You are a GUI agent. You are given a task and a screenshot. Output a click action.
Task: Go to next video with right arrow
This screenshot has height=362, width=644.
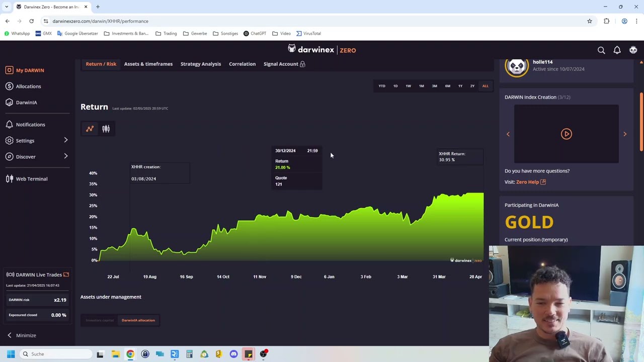(x=625, y=134)
